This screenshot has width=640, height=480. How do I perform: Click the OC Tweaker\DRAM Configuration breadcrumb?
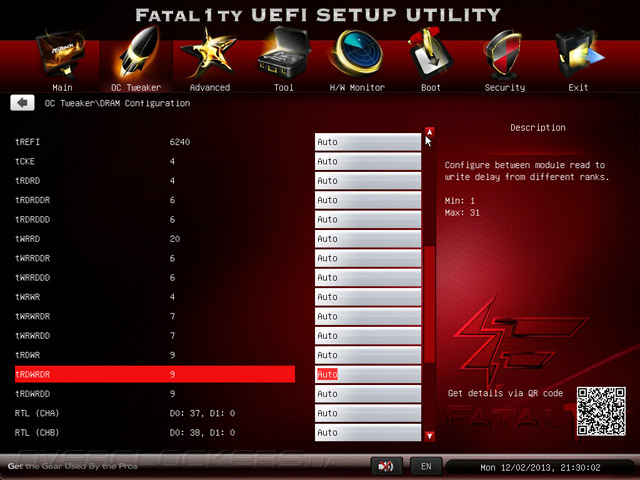(x=118, y=103)
